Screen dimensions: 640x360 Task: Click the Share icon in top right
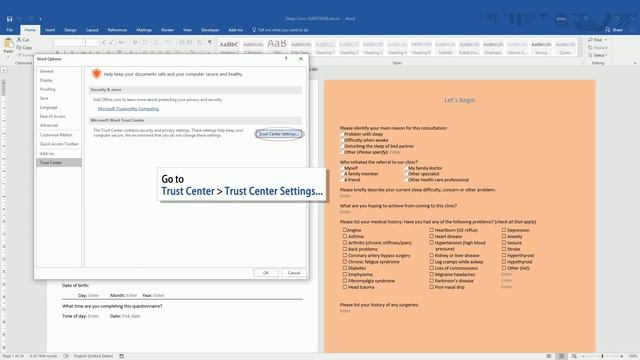coord(607,30)
